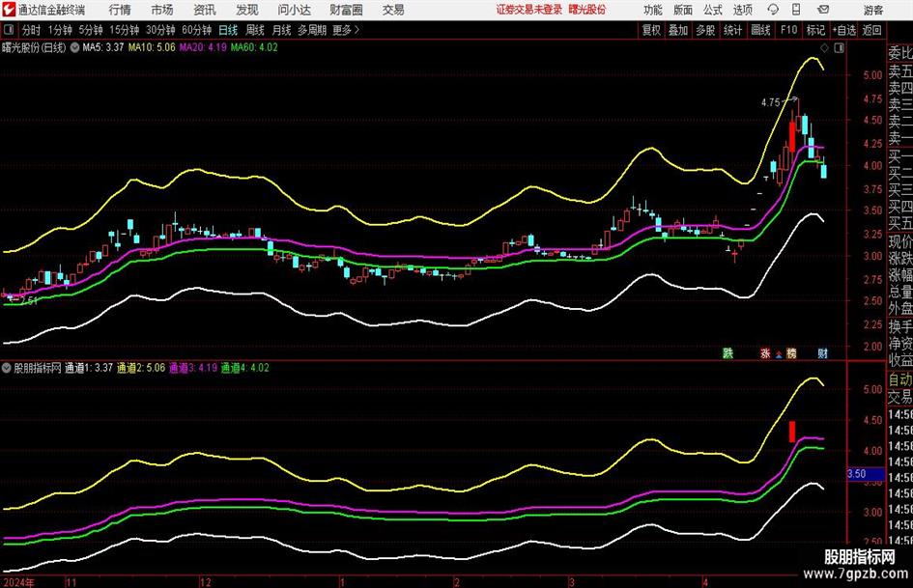Open the 功能 menu

point(653,10)
